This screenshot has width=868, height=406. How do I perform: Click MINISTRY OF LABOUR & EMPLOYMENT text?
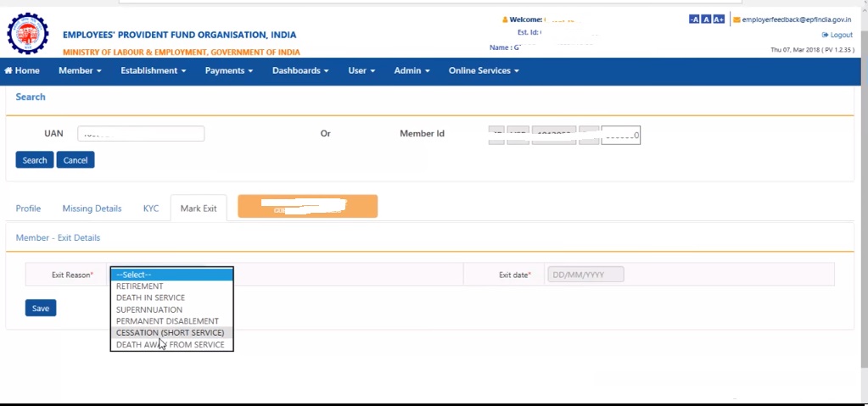click(x=181, y=52)
